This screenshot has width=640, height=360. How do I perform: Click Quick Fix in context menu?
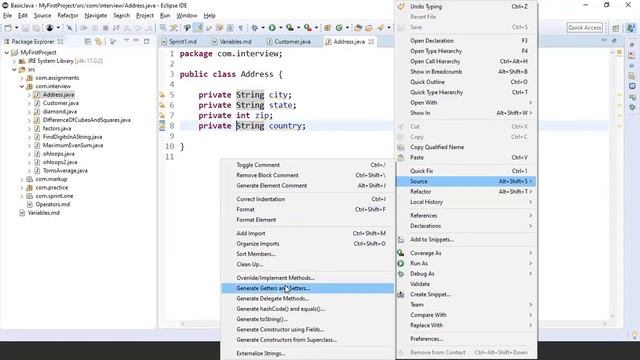466,171
